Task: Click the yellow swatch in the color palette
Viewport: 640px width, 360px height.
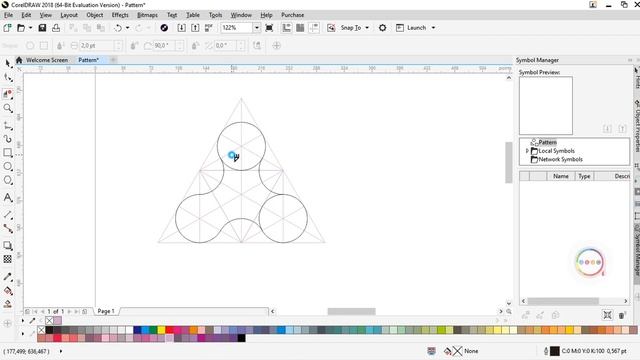Action: click(161, 330)
